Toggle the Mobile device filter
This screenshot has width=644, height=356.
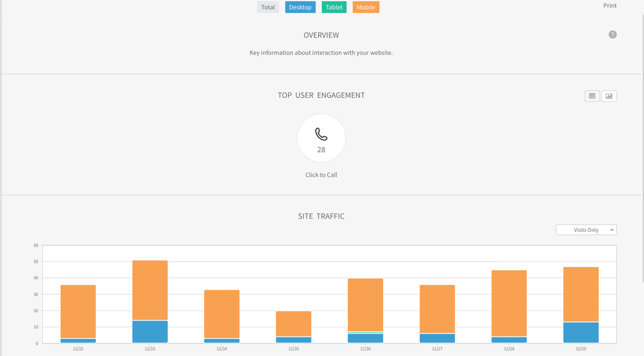pos(366,7)
